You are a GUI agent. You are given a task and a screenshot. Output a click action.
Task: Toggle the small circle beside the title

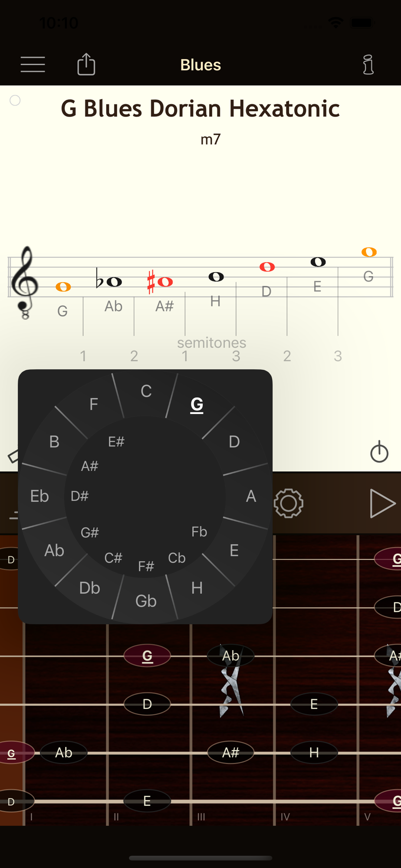point(15,100)
